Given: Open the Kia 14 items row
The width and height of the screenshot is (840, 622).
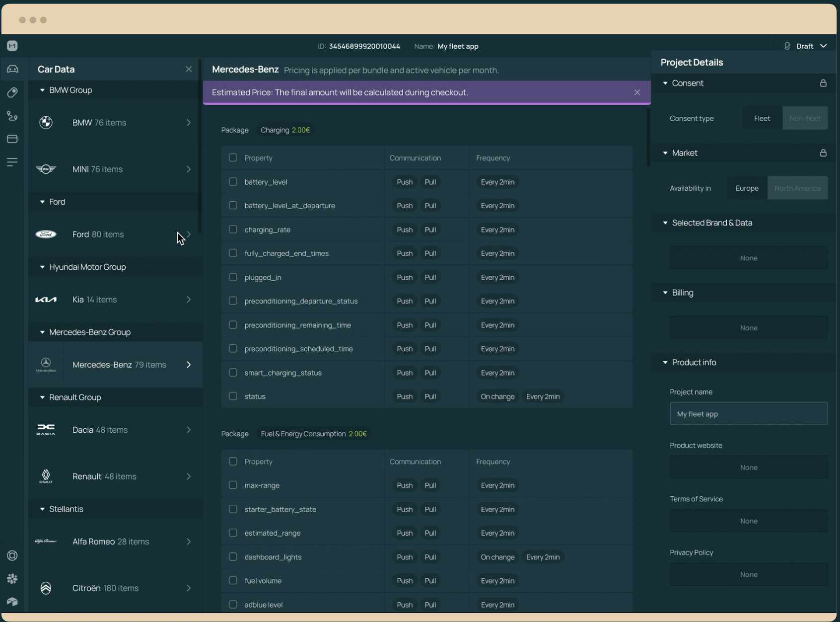Looking at the screenshot, I should tap(115, 300).
